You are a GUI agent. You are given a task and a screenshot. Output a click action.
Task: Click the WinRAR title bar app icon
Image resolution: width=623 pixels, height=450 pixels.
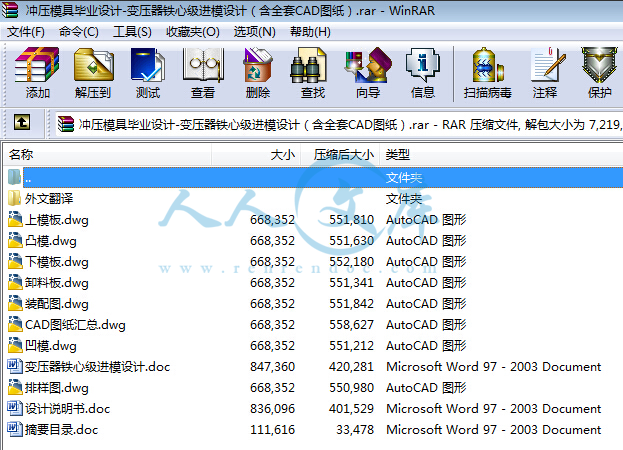10,10
